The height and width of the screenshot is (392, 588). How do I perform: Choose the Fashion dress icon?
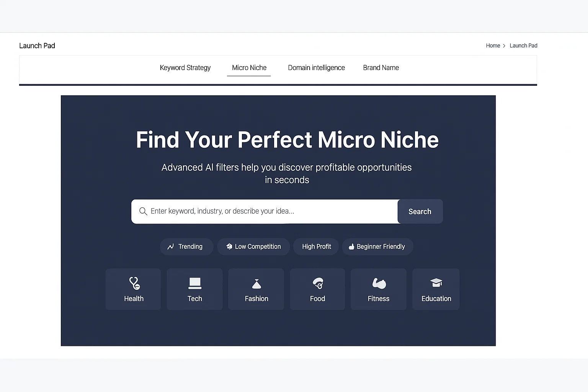[x=256, y=284]
